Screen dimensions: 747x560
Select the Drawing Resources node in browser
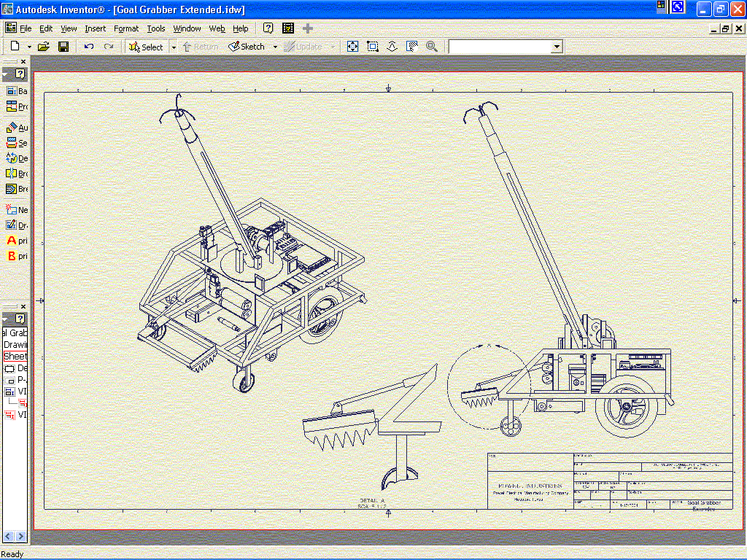(x=15, y=344)
